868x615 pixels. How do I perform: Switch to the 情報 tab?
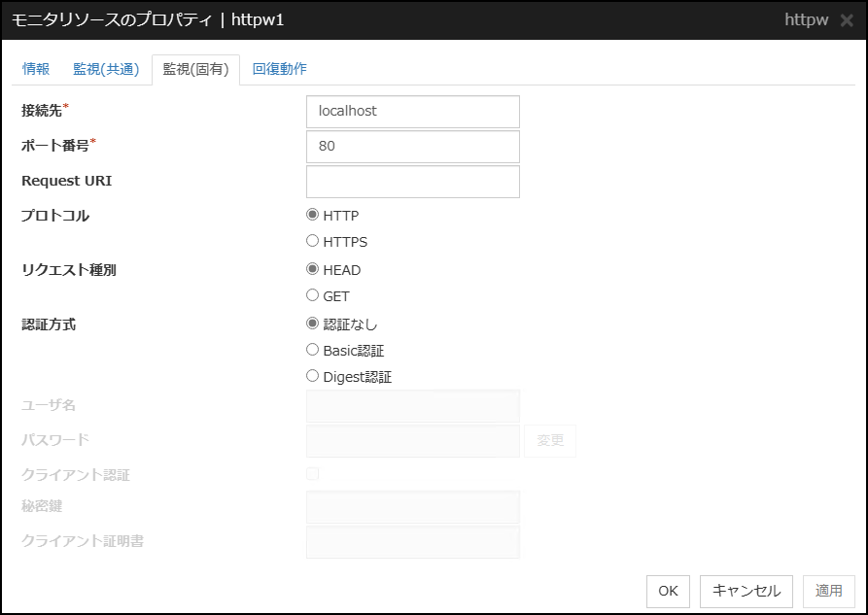tap(36, 69)
